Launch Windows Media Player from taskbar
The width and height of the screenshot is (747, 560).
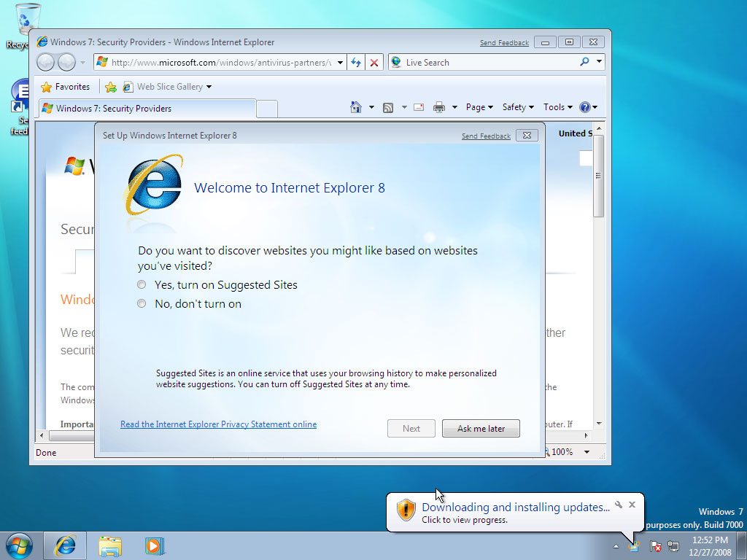pos(155,545)
